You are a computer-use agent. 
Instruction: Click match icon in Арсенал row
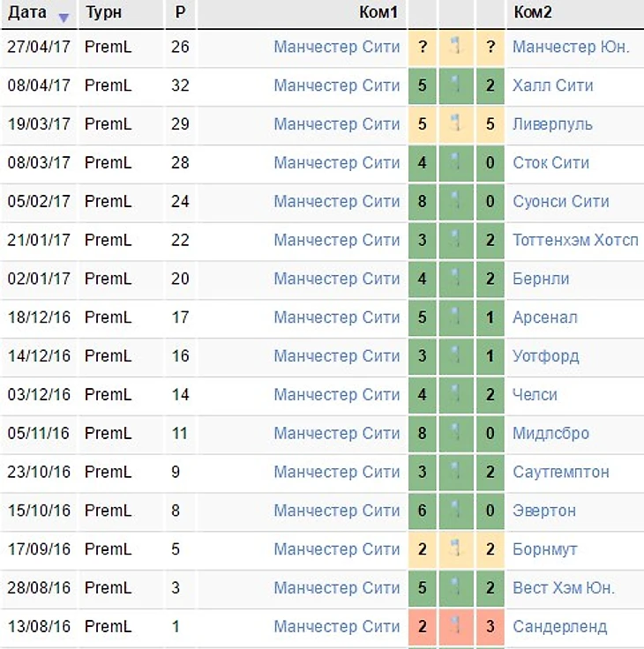click(456, 317)
